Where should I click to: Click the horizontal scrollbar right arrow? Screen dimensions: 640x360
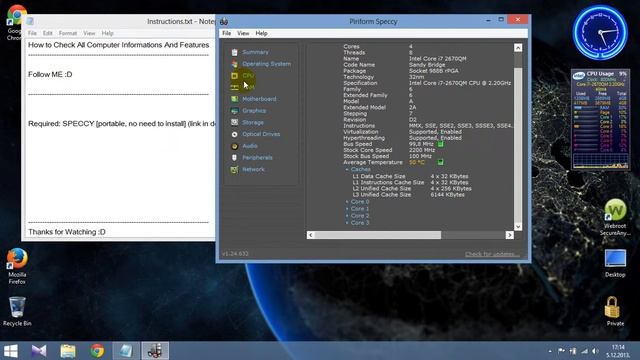coord(509,235)
